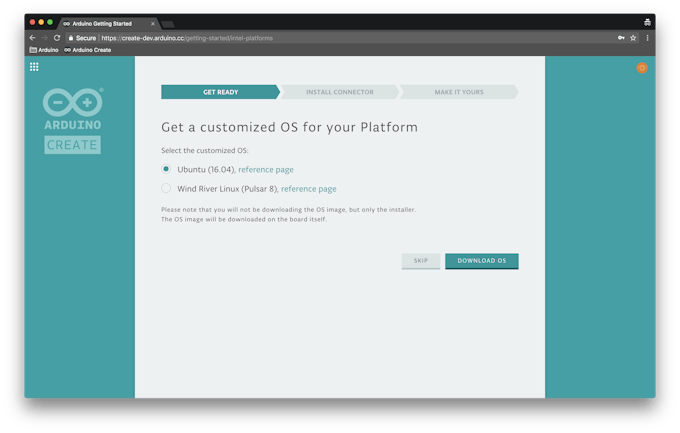
Task: Select the Wind River Linux radio option
Action: pos(166,188)
